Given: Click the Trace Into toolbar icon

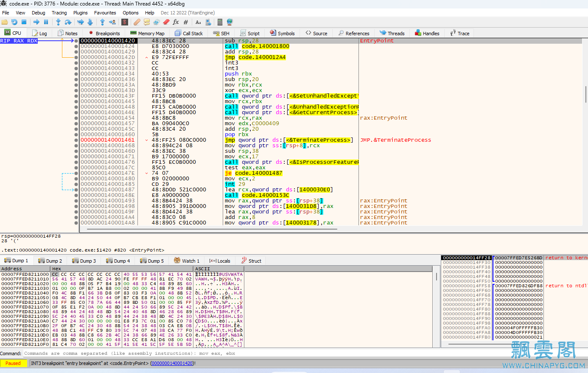Looking at the screenshot, I should tap(80, 22).
